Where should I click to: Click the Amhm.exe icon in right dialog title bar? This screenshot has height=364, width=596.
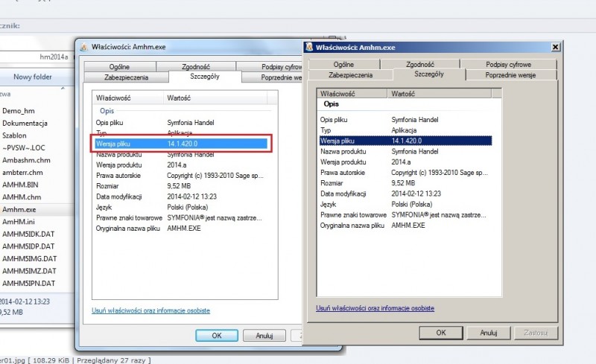coord(309,47)
